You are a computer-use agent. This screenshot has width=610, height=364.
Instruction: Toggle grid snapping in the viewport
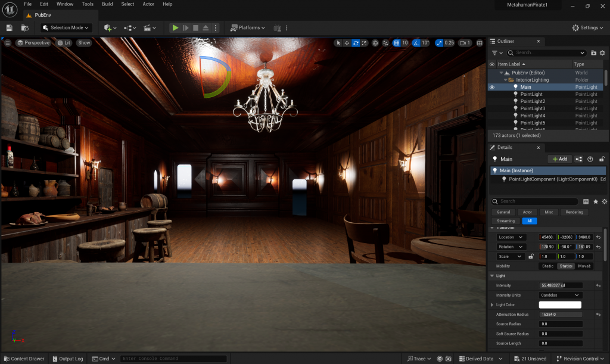pos(396,43)
